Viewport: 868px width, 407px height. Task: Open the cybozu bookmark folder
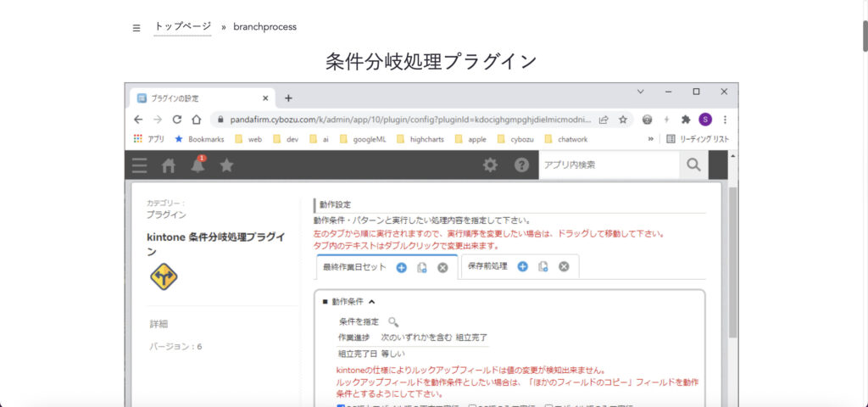click(516, 140)
